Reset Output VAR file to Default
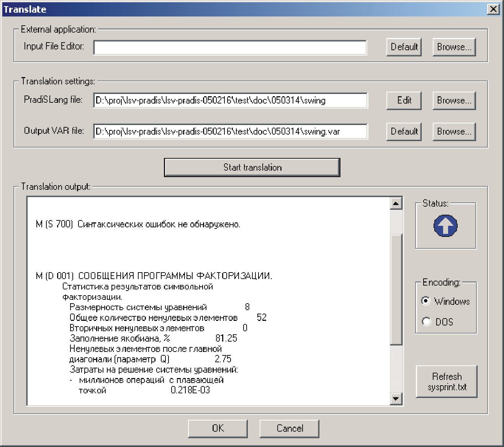Screen dimensions: 504x447 (x=404, y=131)
